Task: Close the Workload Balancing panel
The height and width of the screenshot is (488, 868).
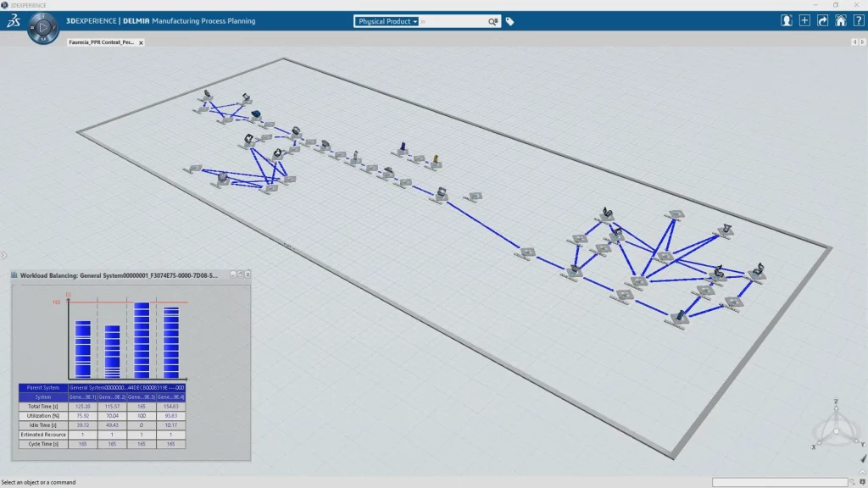Action: (248, 274)
